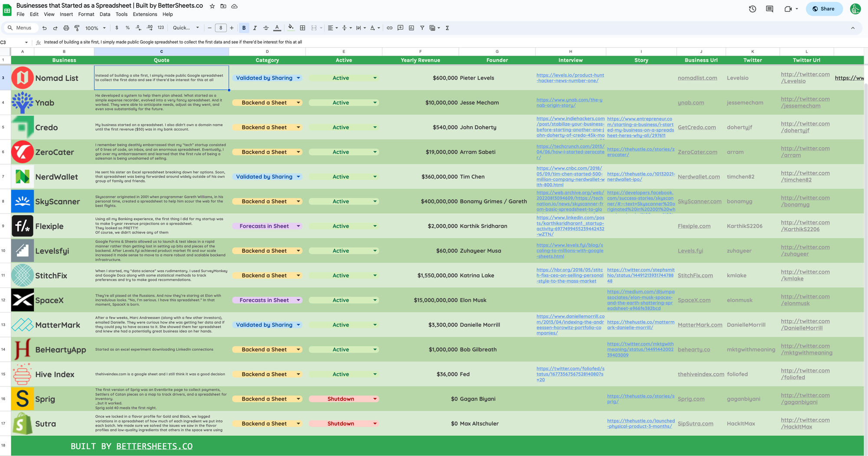Create a filter with the funnel icon
Image resolution: width=868 pixels, height=456 pixels.
[422, 28]
